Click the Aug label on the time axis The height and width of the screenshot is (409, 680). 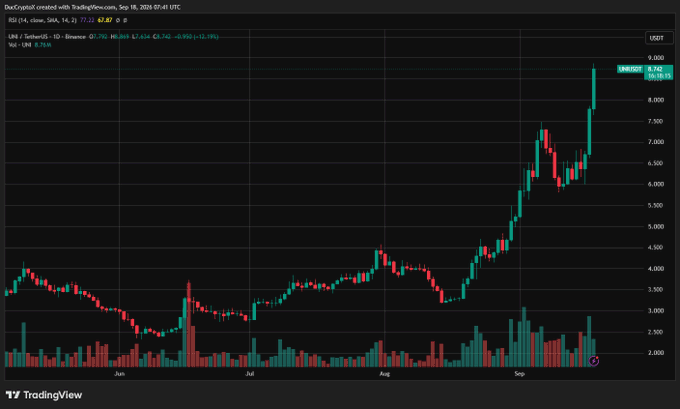[384, 374]
